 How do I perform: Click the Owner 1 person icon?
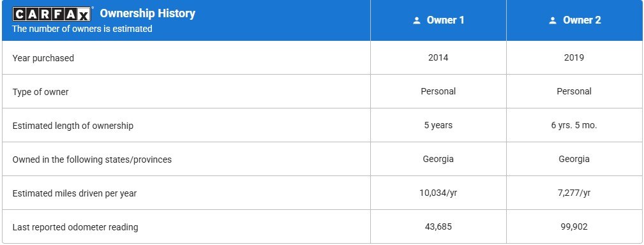click(417, 20)
